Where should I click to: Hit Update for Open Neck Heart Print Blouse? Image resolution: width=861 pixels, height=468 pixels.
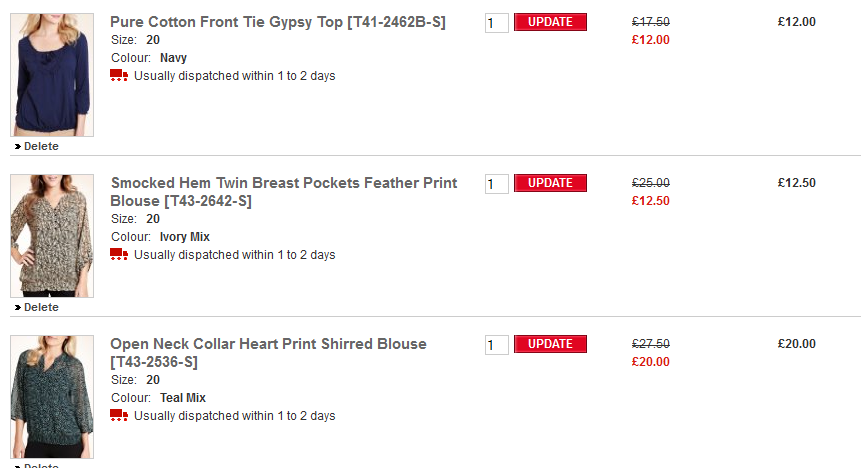point(550,344)
